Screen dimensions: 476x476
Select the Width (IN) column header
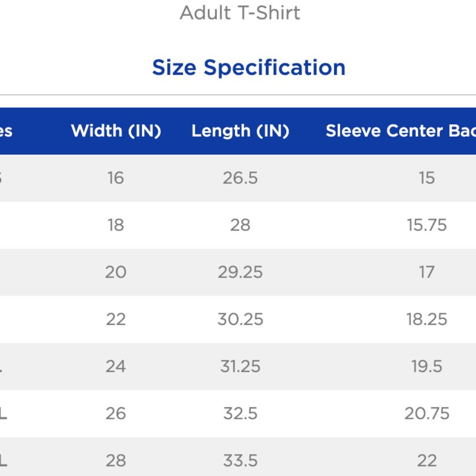point(116,131)
